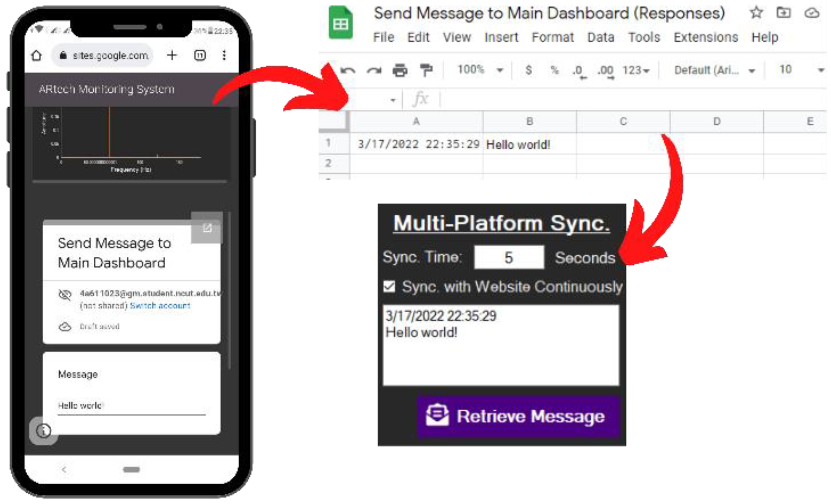Click the print icon in toolbar
This screenshot has height=504, width=831.
point(400,70)
